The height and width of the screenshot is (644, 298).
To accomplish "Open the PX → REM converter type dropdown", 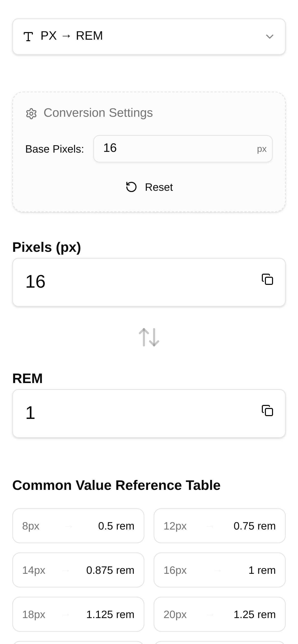I will (149, 36).
